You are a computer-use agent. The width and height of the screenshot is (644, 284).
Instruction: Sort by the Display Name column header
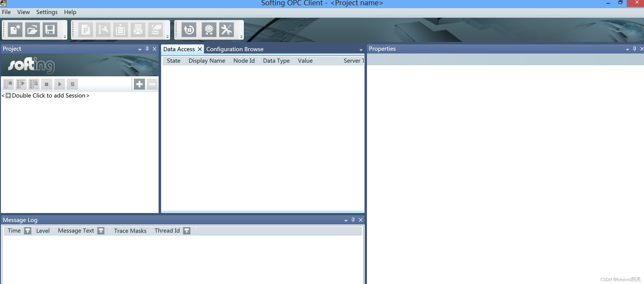point(207,61)
